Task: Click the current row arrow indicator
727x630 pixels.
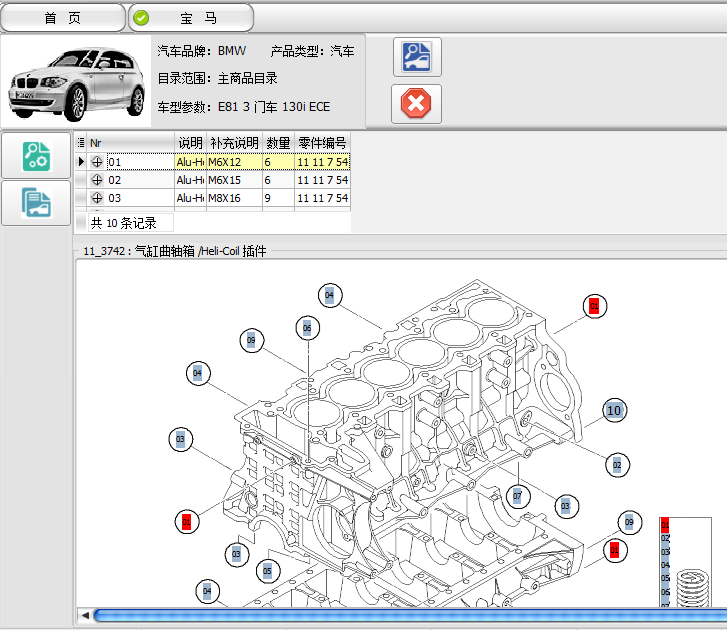Action: [81, 162]
